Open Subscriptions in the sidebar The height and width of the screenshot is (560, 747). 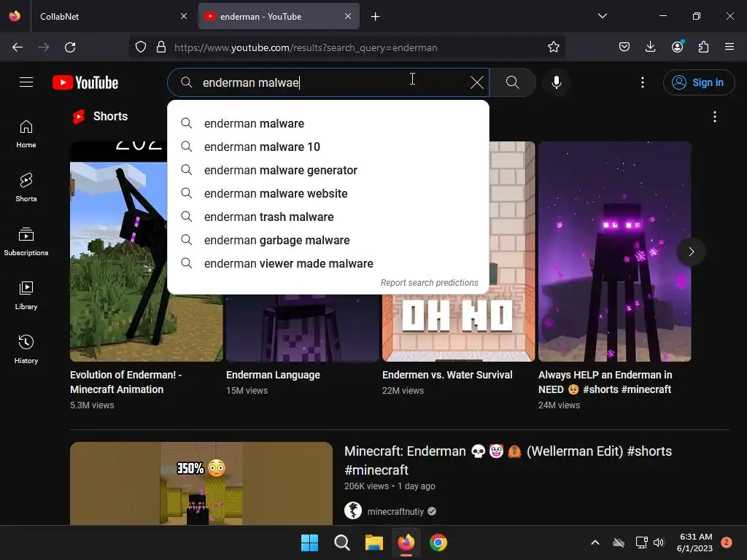[26, 241]
